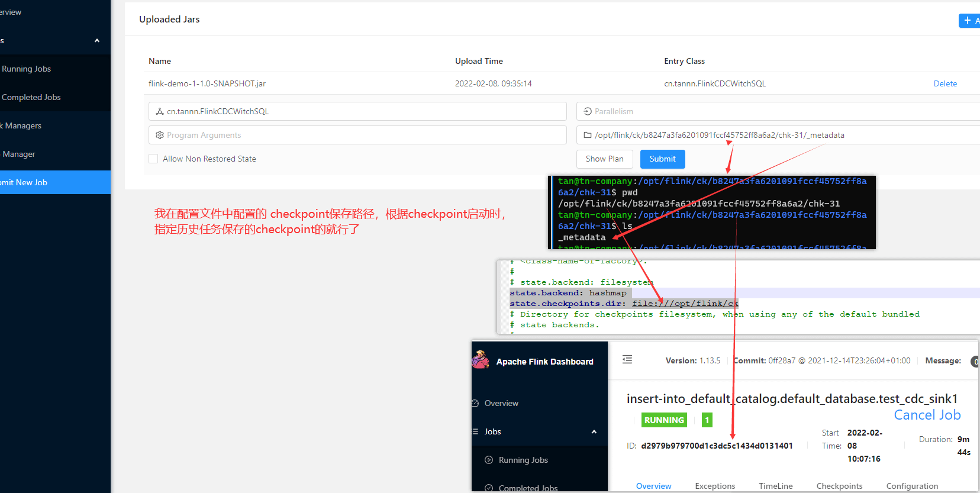
Task: Open Running Jobs in left sidebar
Action: pyautogui.click(x=26, y=69)
